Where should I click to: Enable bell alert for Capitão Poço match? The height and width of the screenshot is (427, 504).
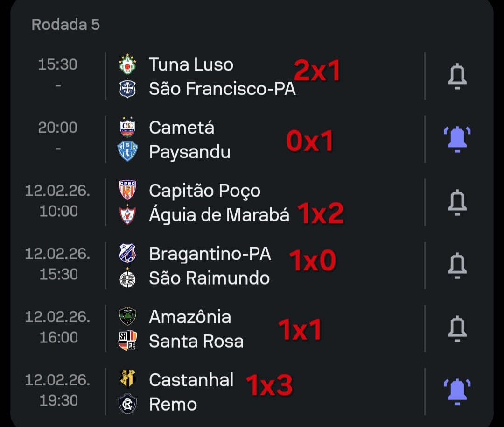click(x=457, y=202)
